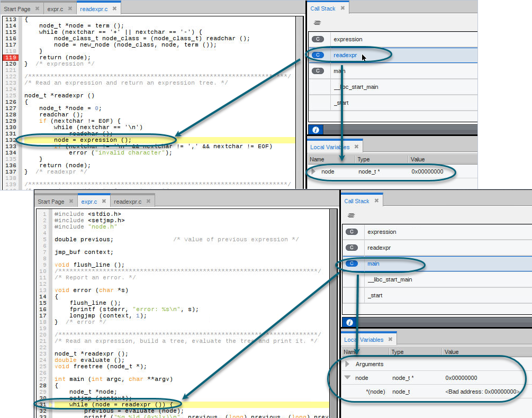This screenshot has width=532, height=418.
Task: Close the lower Local Variables tab
Action: click(x=390, y=340)
